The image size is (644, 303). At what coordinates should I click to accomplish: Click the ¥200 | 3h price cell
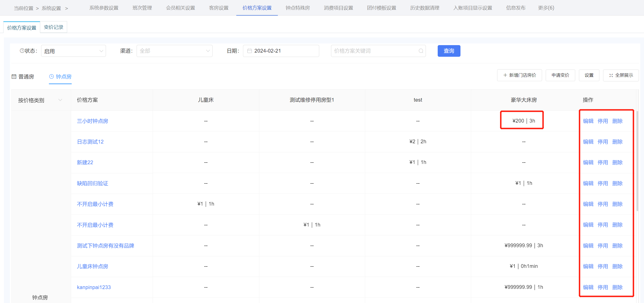[523, 121]
